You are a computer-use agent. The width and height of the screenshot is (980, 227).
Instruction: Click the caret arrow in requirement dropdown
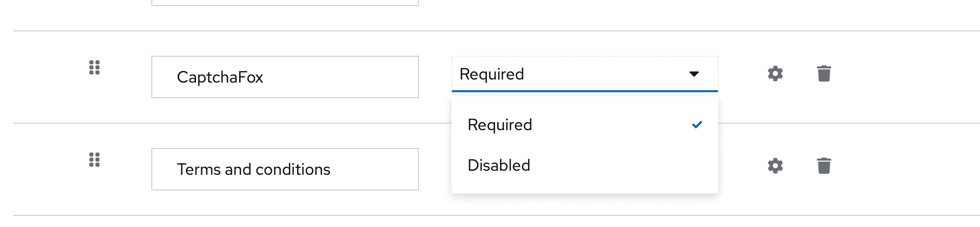point(694,74)
